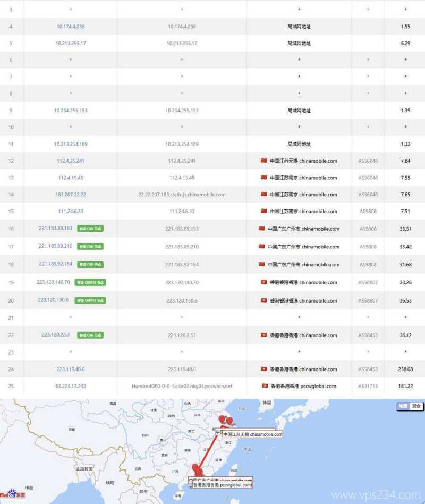Click the China flag beside 183.207.22.22

(x=263, y=194)
